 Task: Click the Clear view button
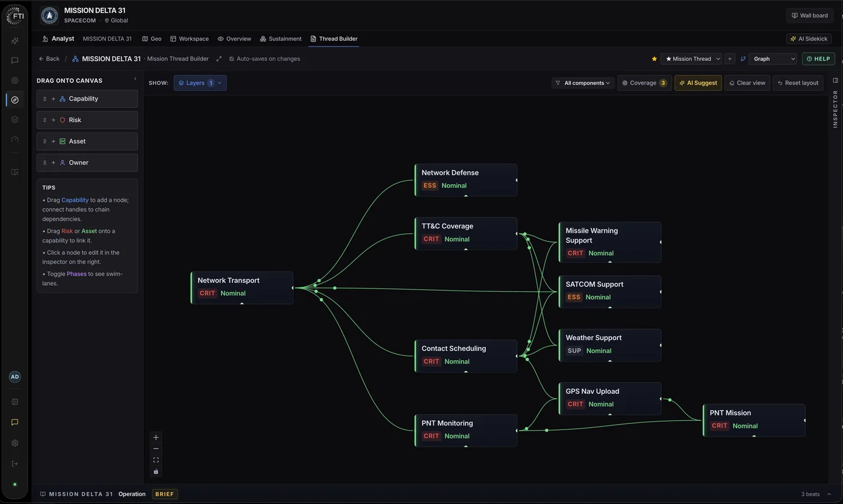coord(747,83)
